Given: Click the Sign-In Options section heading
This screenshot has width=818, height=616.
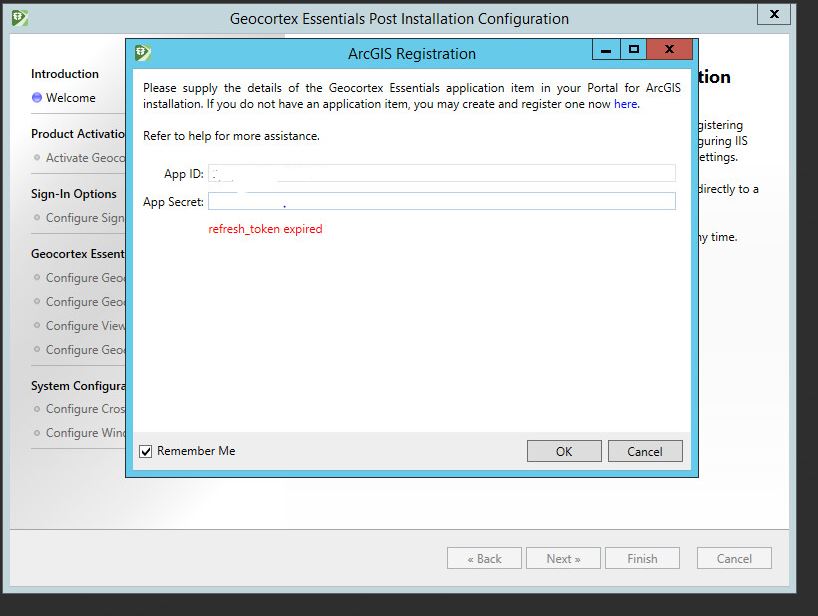Looking at the screenshot, I should (x=74, y=194).
